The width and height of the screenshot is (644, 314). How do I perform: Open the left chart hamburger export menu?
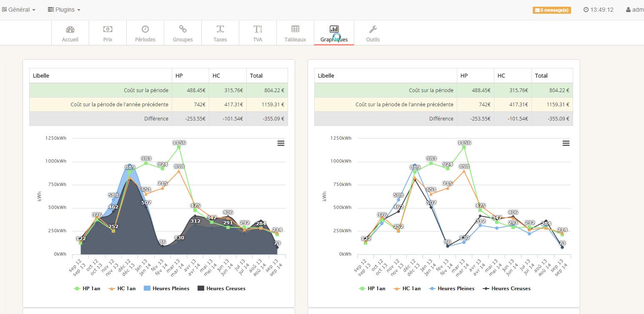(x=281, y=143)
